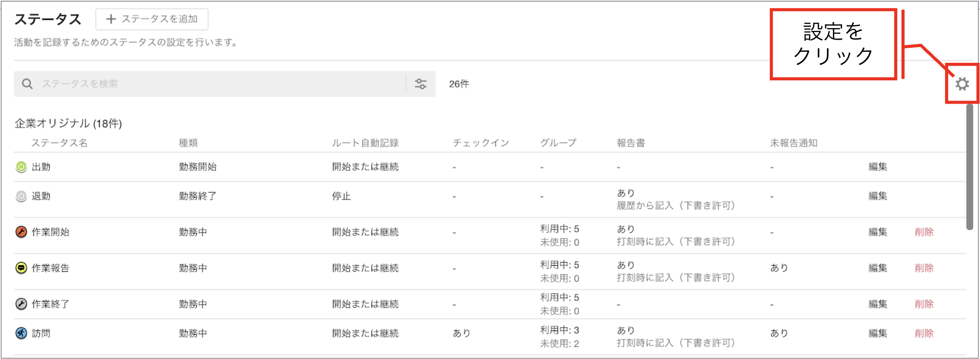Image resolution: width=980 pixels, height=359 pixels.
Task: Select the 作業開始 status name
Action: (50, 232)
